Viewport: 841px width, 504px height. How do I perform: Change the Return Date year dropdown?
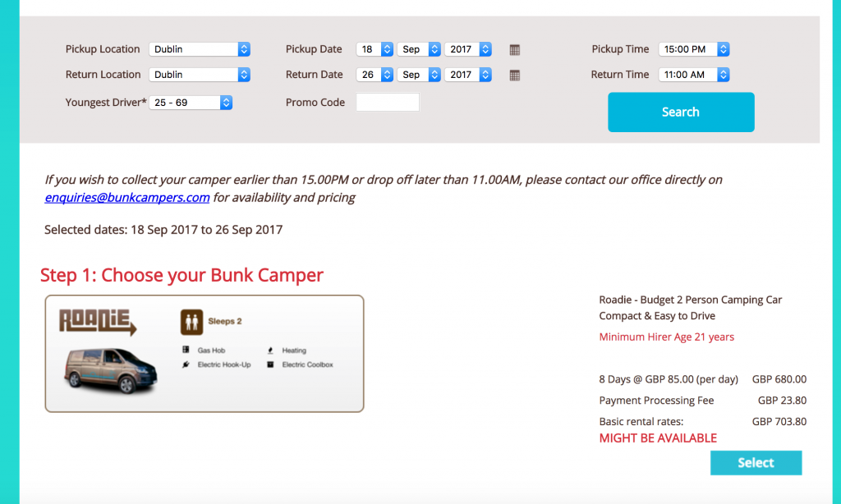[x=467, y=75]
